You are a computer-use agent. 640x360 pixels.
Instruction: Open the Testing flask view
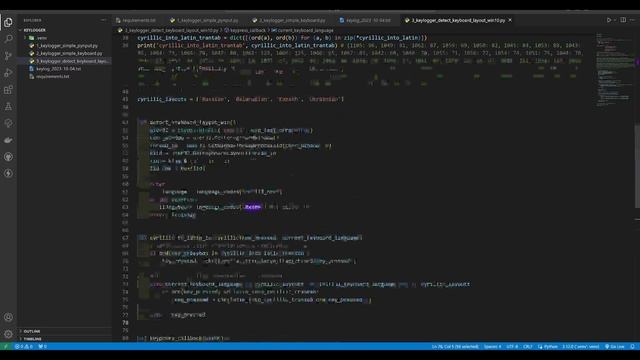click(x=8, y=107)
